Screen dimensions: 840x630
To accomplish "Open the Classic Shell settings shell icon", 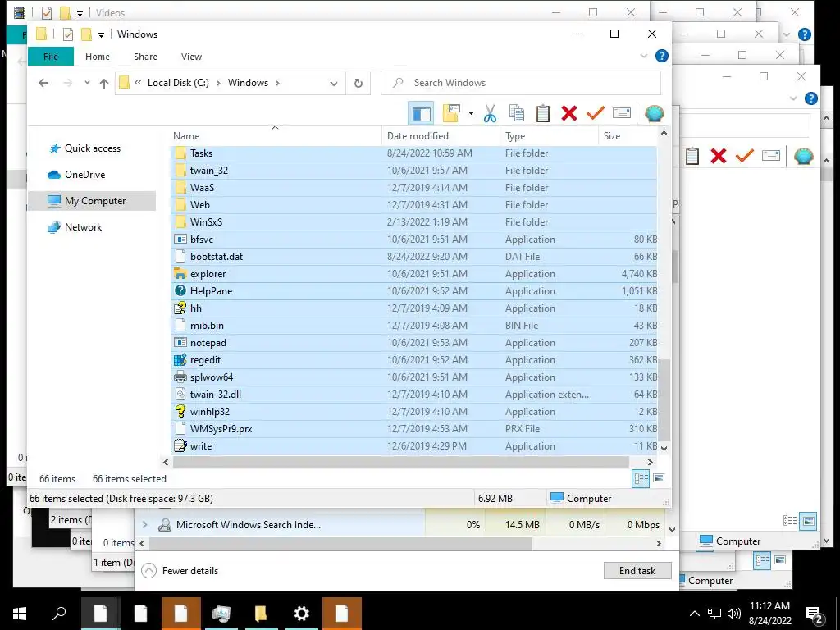I will click(654, 113).
